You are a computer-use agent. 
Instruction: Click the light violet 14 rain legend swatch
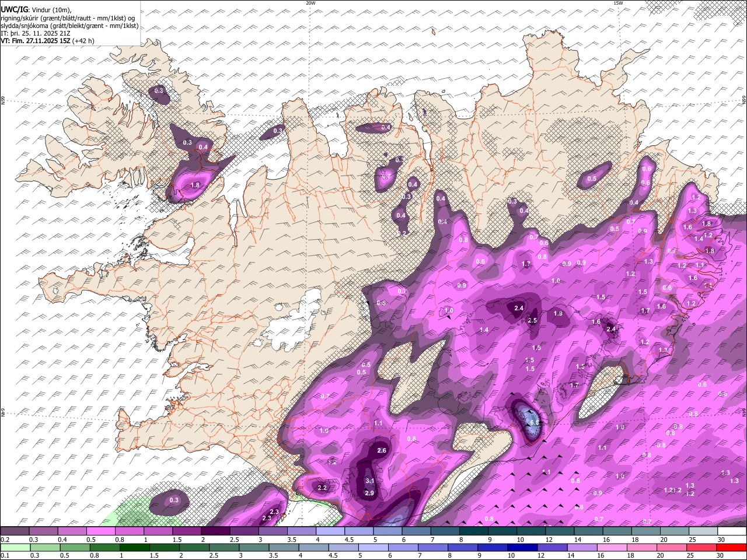pyautogui.click(x=582, y=548)
